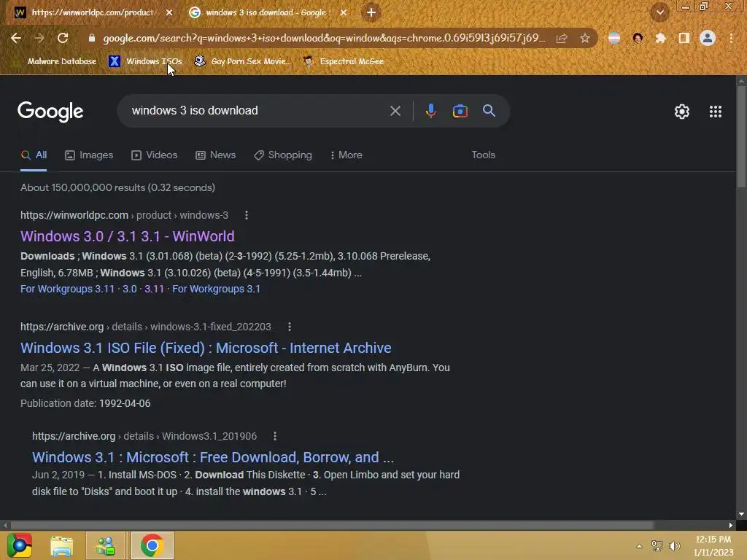Close the winworldpc.com tab
The height and width of the screenshot is (560, 747).
(169, 12)
